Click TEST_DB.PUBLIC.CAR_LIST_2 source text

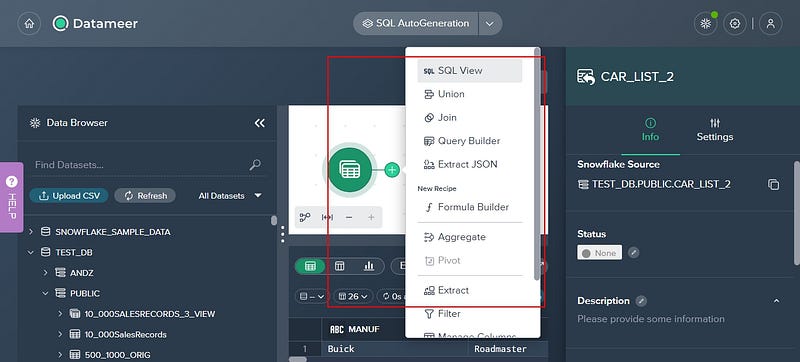661,185
